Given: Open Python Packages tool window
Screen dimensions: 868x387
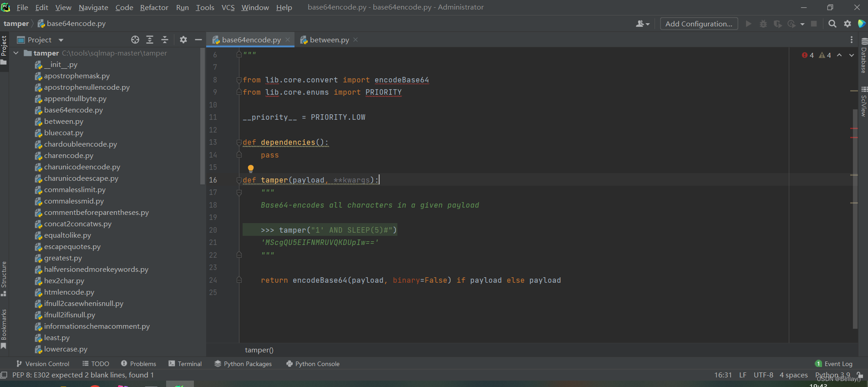Looking at the screenshot, I should [243, 364].
